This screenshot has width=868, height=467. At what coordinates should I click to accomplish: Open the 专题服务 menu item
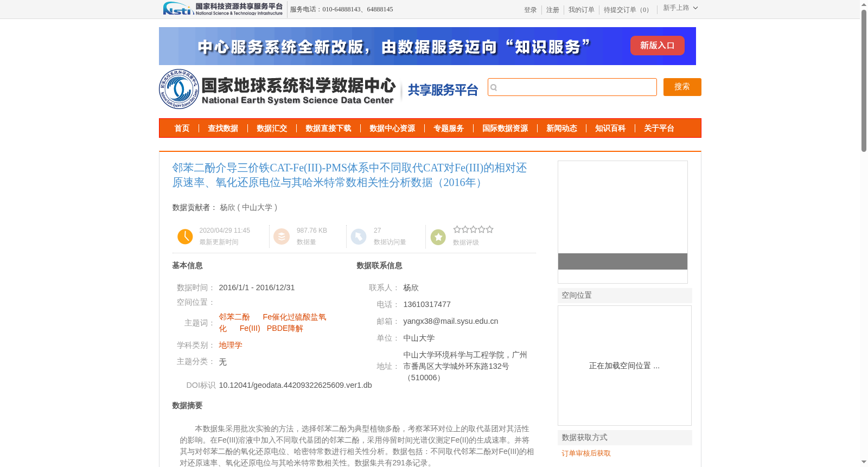click(x=449, y=129)
